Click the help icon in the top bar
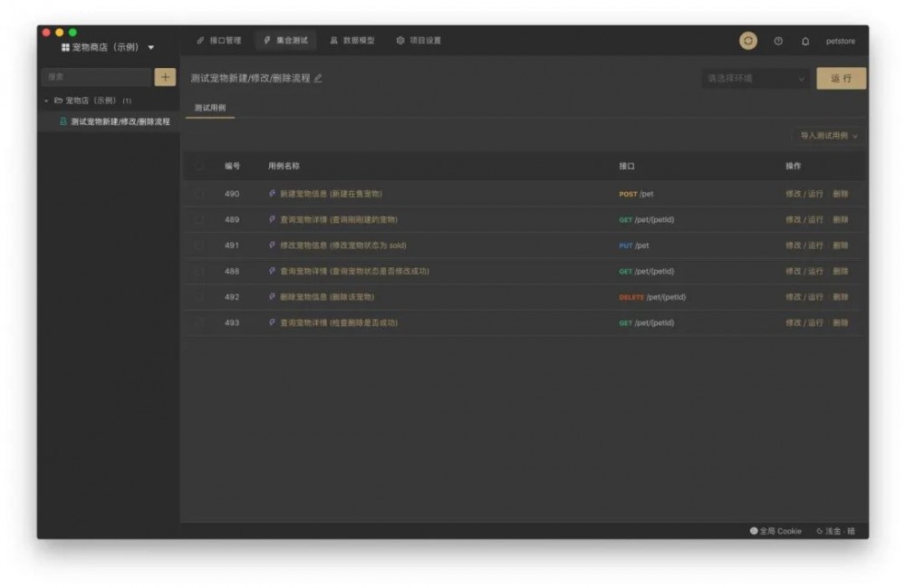This screenshot has height=588, width=906. pos(778,41)
